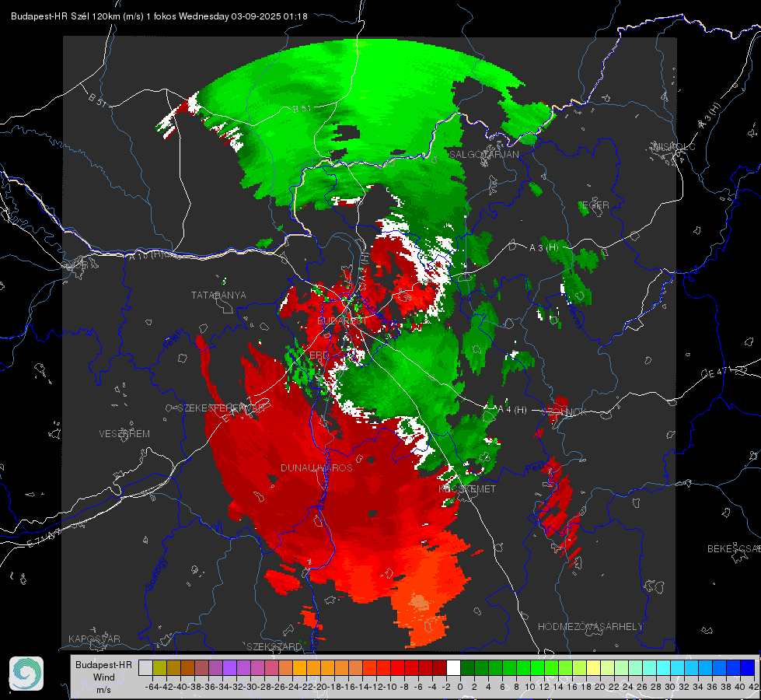The width and height of the screenshot is (761, 700).
Task: Pick the pink swatch between -28 and -26
Action: click(271, 667)
